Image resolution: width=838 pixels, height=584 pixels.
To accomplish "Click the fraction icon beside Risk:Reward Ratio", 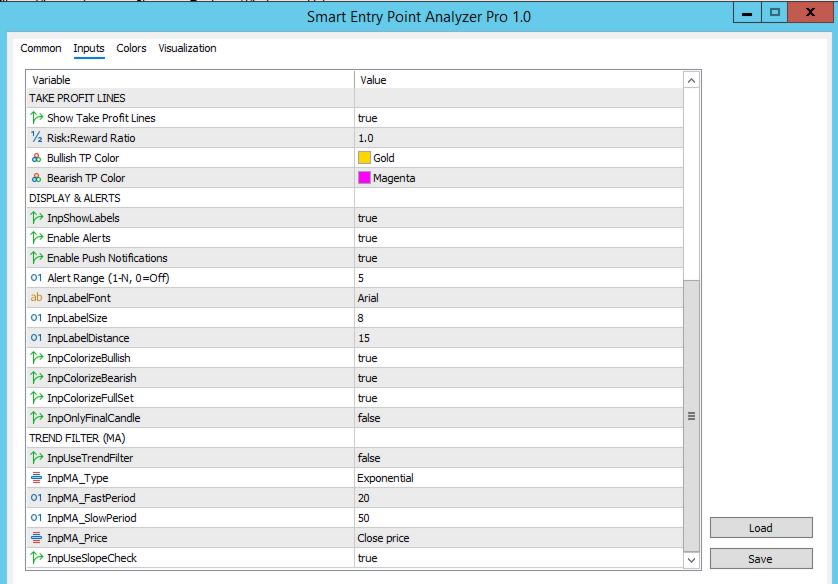I will [36, 137].
